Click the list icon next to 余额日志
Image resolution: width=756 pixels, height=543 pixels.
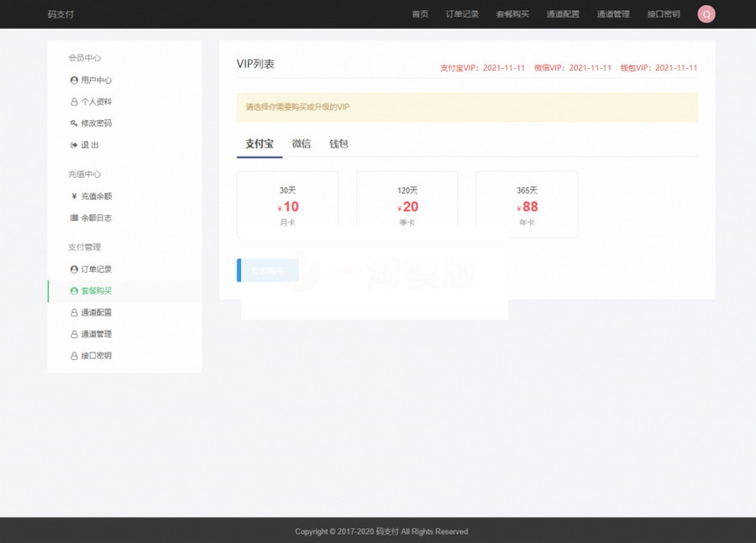[74, 217]
